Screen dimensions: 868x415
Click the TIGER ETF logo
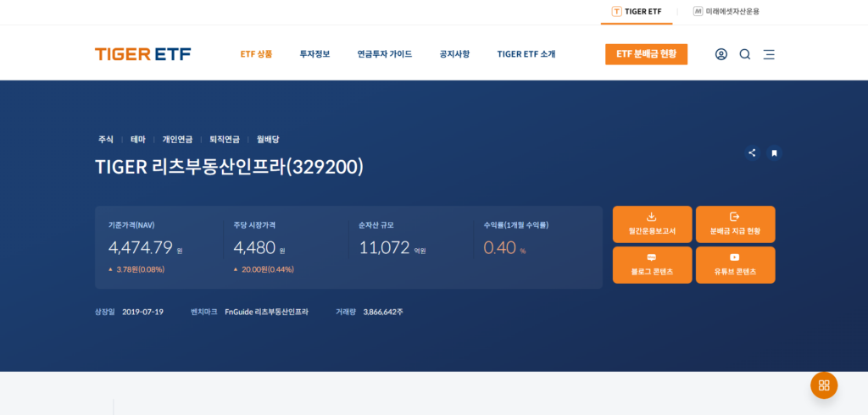click(142, 54)
